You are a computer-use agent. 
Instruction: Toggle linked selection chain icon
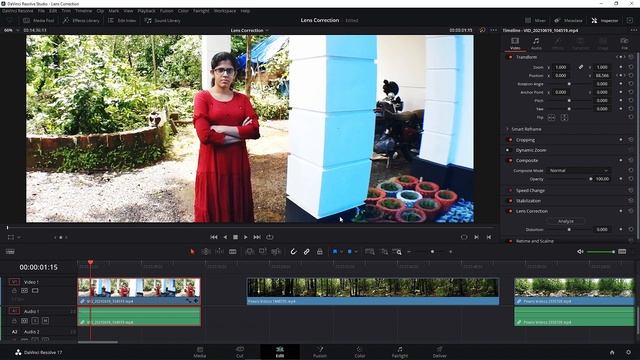coord(307,252)
